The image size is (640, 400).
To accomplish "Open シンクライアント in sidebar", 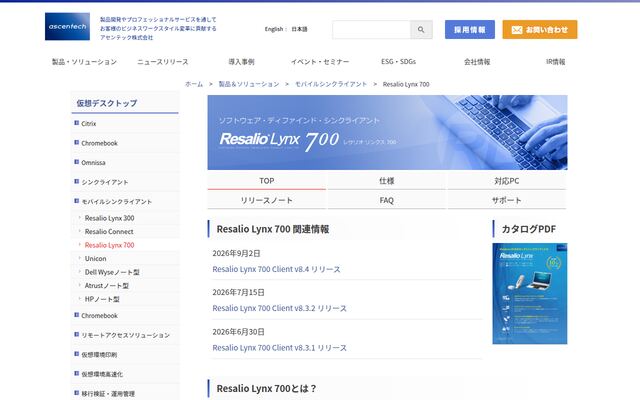I will (x=104, y=182).
